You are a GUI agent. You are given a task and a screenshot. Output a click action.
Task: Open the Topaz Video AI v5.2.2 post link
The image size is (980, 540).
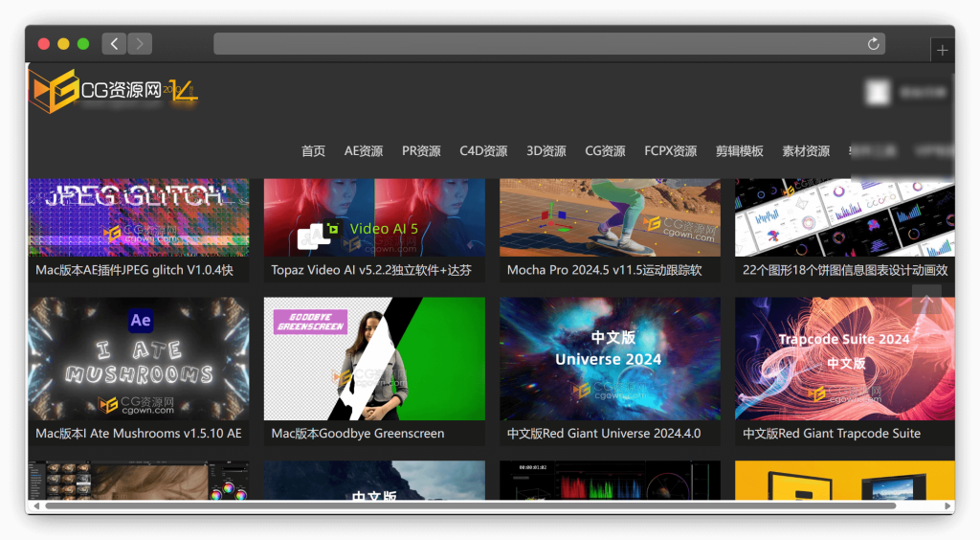click(x=371, y=271)
